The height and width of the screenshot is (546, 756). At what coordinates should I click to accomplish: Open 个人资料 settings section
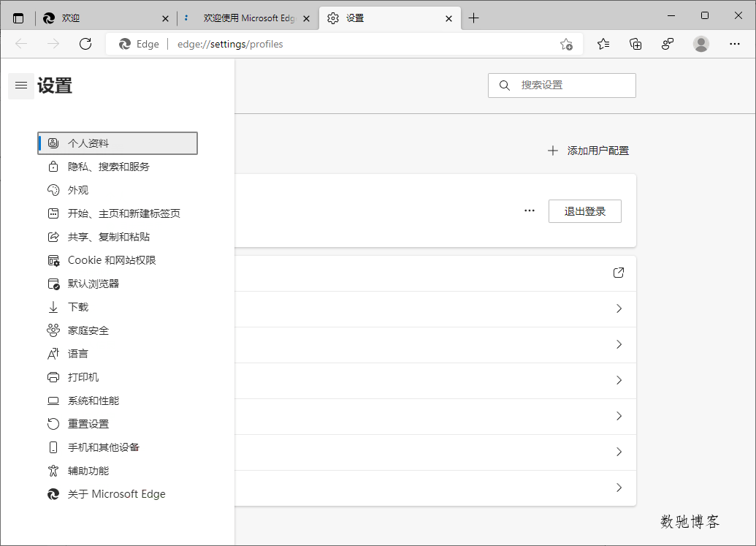(x=118, y=143)
